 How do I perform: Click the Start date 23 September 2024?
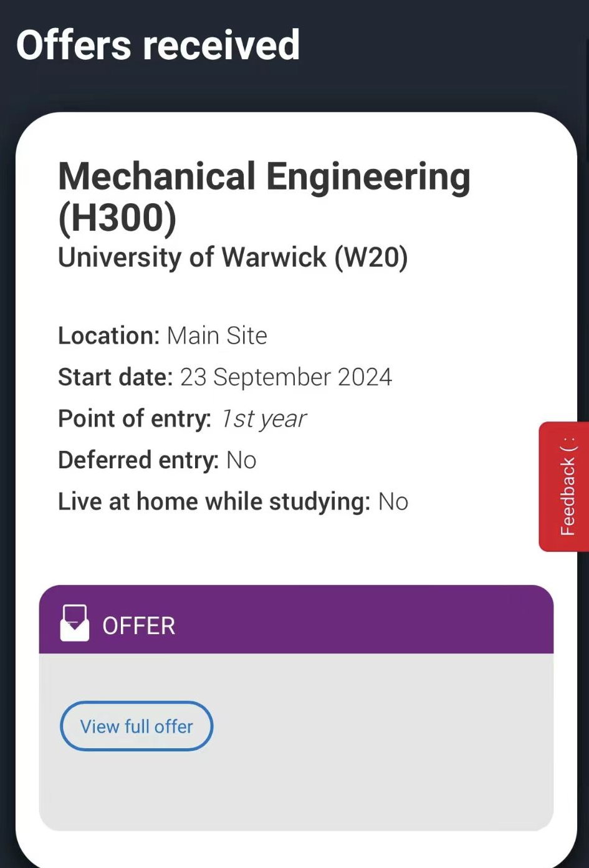(225, 377)
